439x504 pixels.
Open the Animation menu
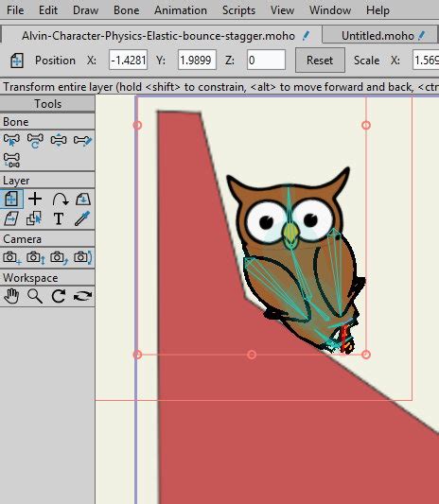point(181,10)
